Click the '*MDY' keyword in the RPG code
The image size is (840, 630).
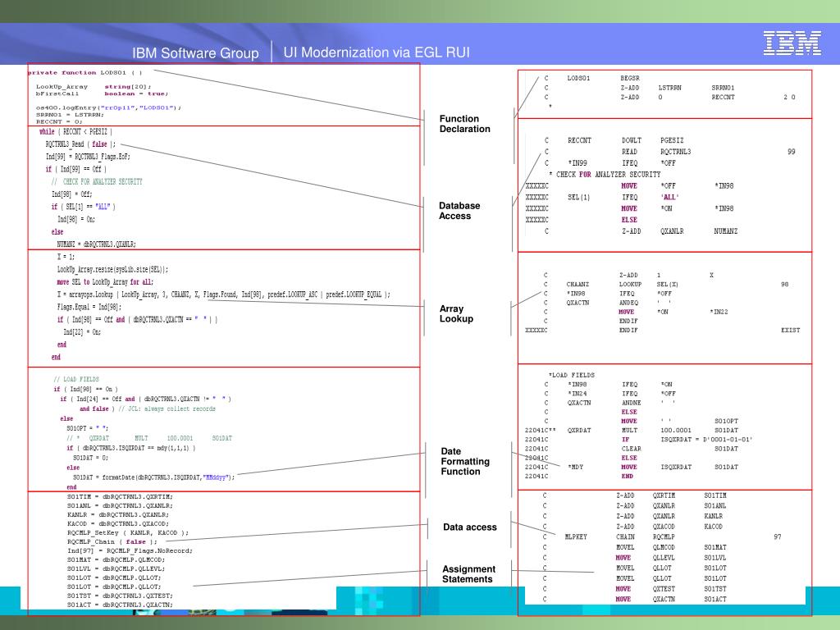point(576,467)
